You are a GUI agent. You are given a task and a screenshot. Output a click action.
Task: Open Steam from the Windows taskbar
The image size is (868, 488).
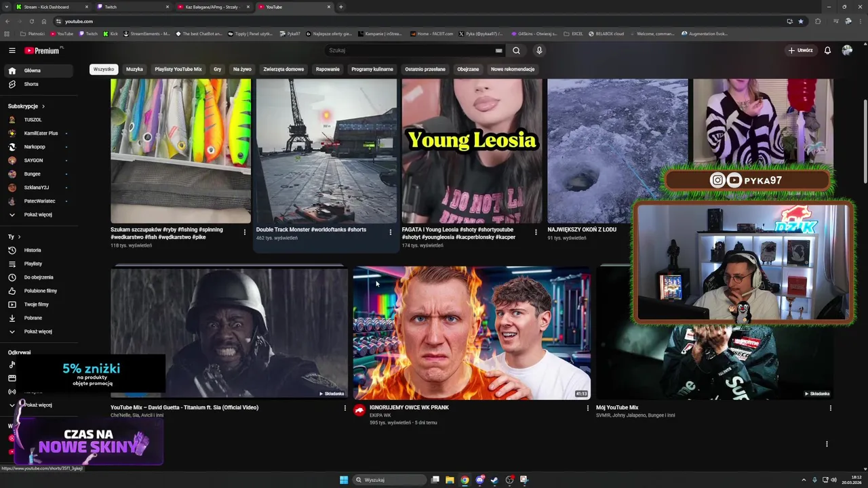coord(494,480)
